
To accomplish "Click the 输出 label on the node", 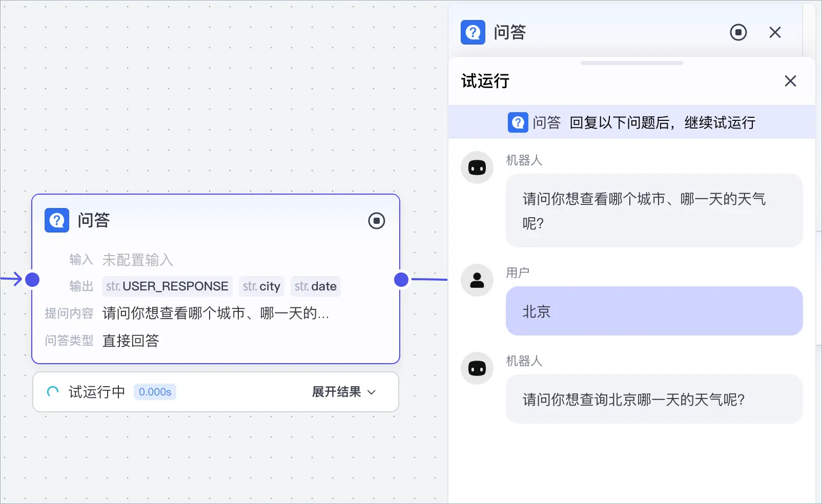I will (81, 286).
